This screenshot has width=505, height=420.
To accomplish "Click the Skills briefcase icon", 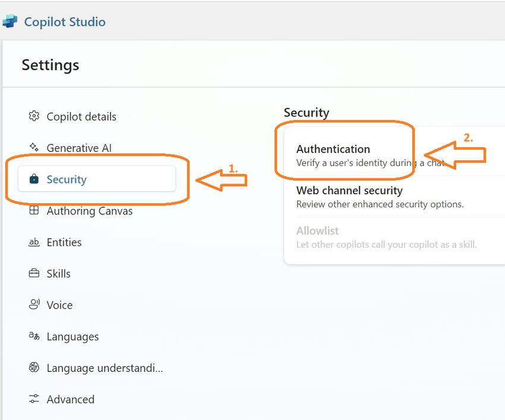I will (x=34, y=273).
